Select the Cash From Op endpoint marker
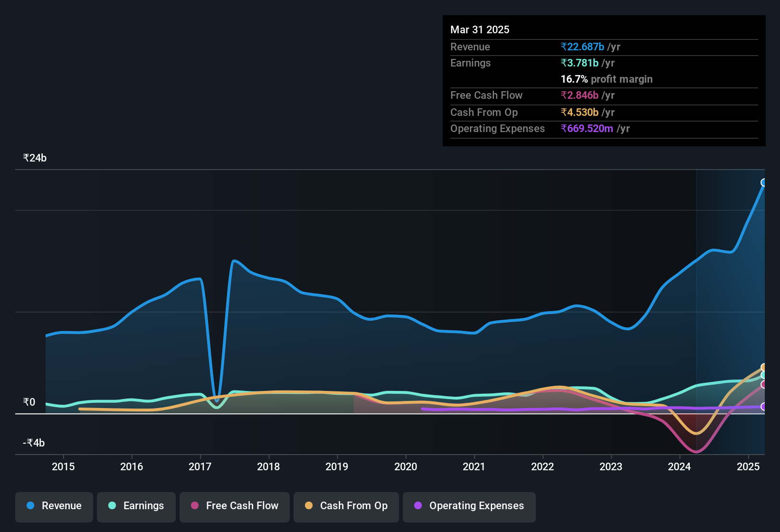This screenshot has height=532, width=780. 764,367
